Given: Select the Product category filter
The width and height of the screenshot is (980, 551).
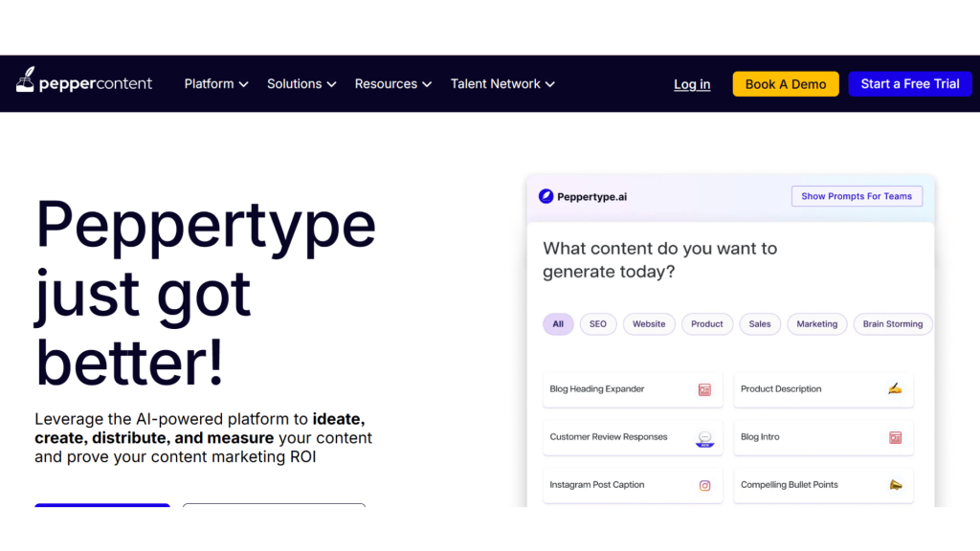Looking at the screenshot, I should [x=707, y=324].
